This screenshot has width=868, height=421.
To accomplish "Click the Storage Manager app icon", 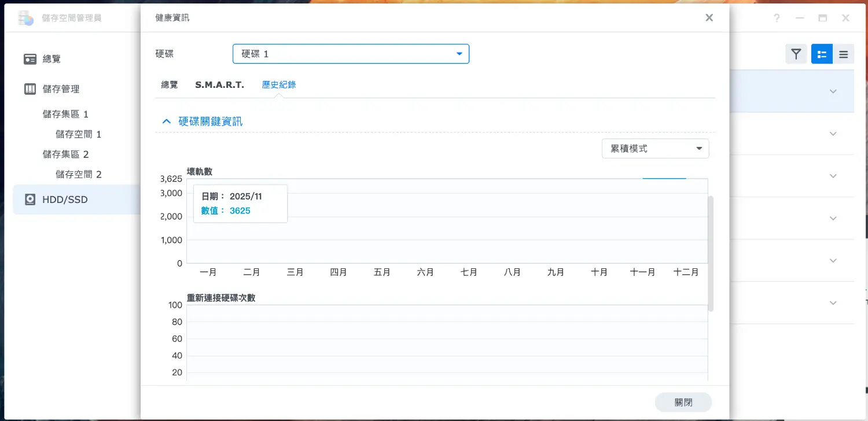I will [x=26, y=18].
